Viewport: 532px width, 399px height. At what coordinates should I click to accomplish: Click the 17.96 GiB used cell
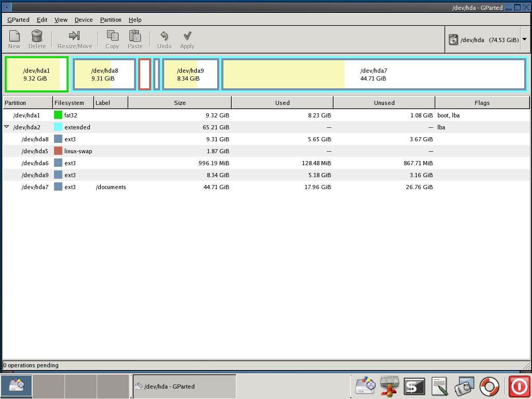317,187
